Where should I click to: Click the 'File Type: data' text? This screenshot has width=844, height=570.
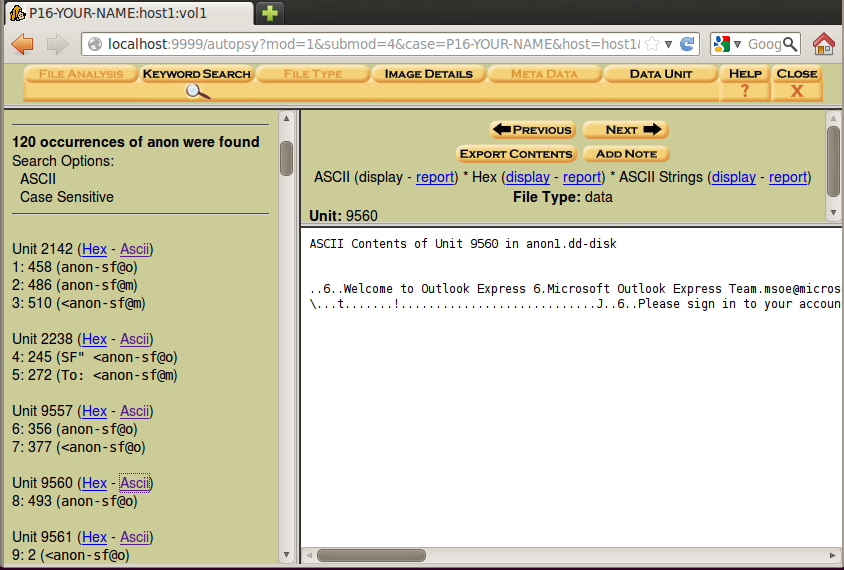click(562, 197)
